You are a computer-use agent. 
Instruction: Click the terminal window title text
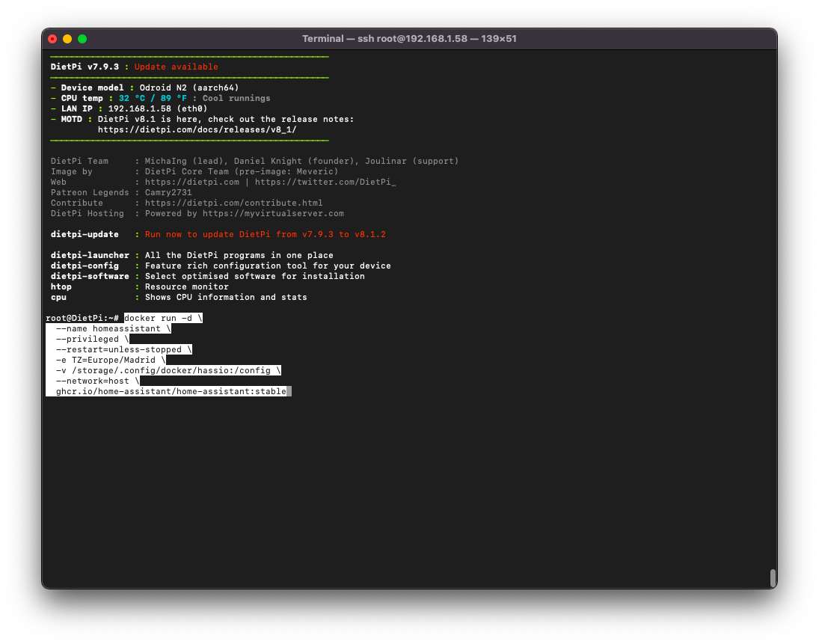pyautogui.click(x=409, y=39)
